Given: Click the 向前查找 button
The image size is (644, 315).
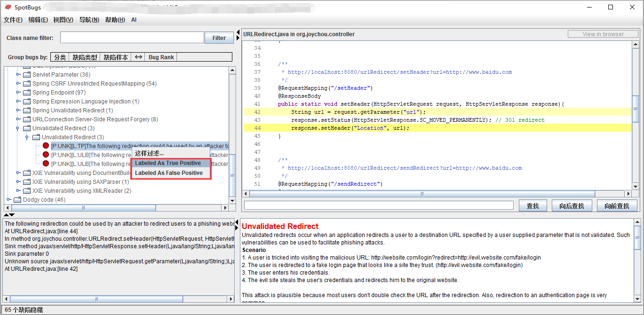Looking at the screenshot, I should [x=617, y=205].
